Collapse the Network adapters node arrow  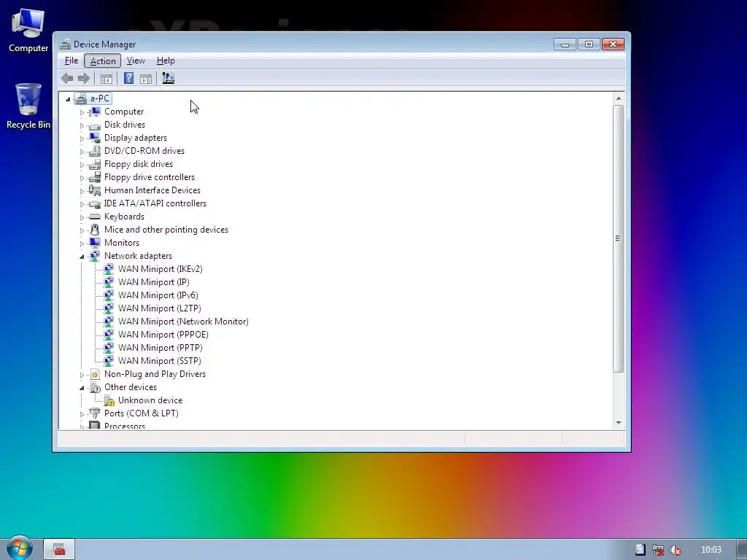coord(82,257)
